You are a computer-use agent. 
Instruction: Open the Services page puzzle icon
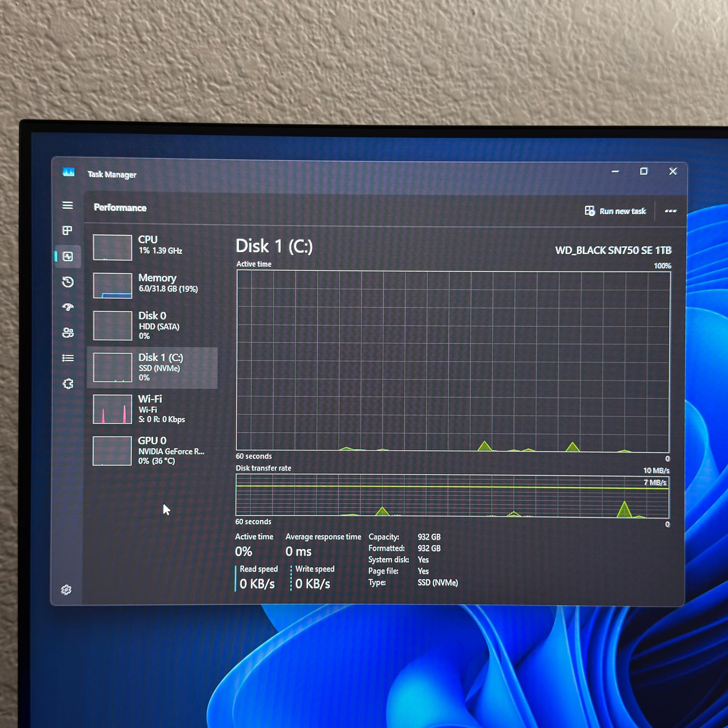[x=68, y=384]
